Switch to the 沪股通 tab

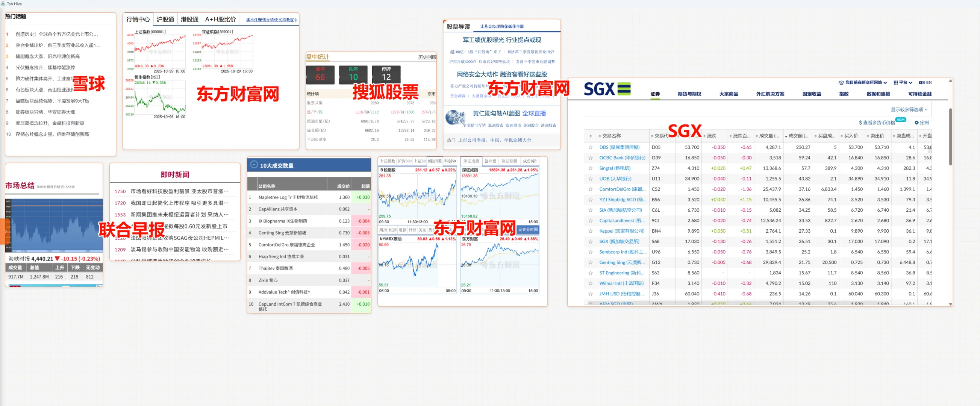tap(165, 19)
